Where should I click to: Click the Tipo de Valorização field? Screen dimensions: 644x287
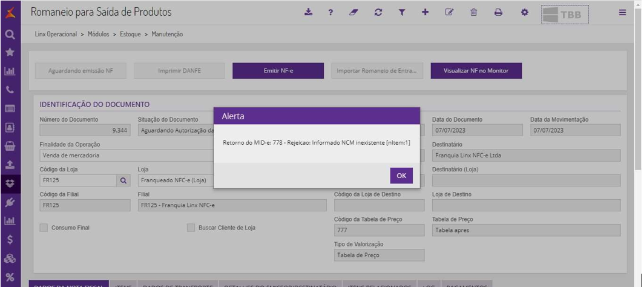[379, 256]
